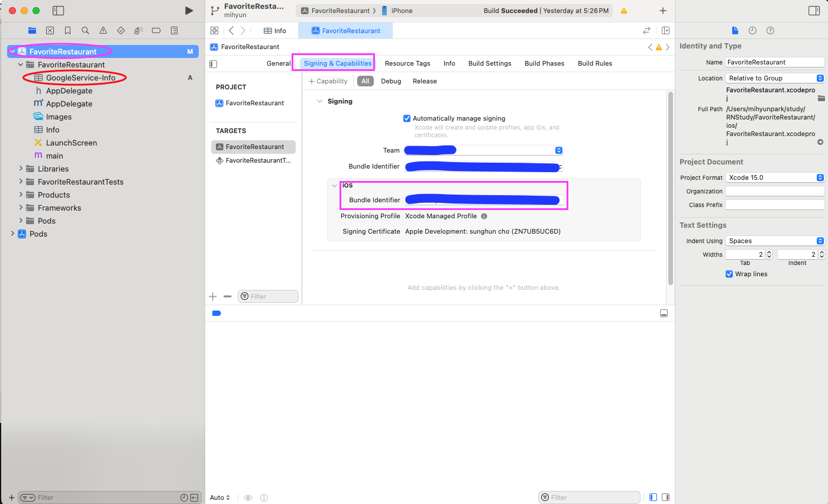This screenshot has height=504, width=828.
Task: Hide the debug area
Action: pyautogui.click(x=664, y=313)
